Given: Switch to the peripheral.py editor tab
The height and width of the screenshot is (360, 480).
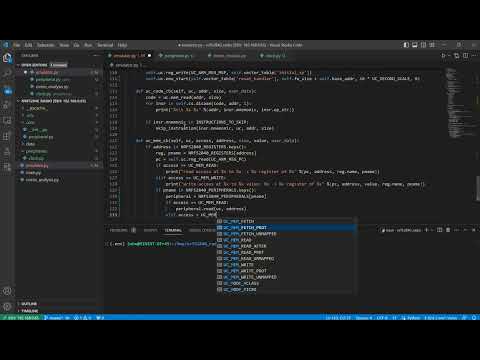Looking at the screenshot, I should [177, 56].
